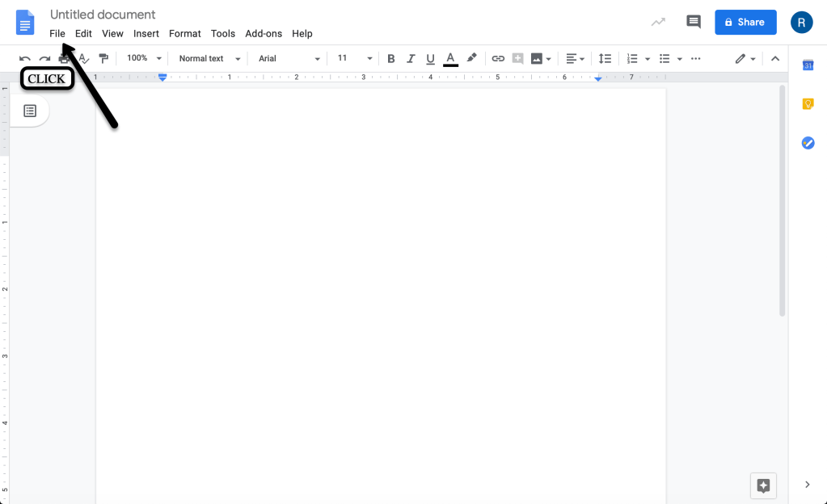Open the text color picker
Viewport: 827px width, 504px height.
point(450,59)
